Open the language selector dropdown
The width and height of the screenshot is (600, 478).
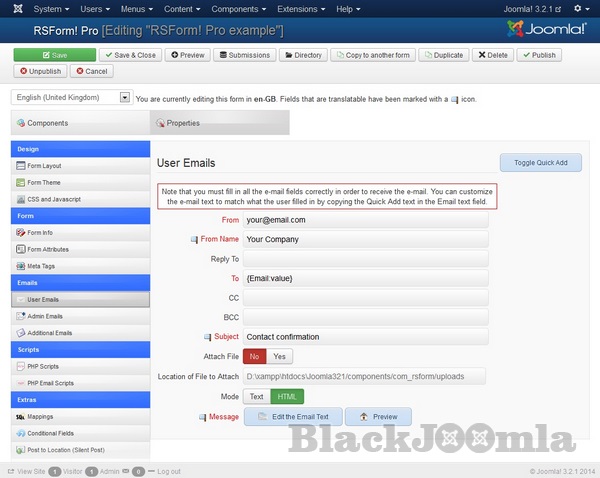click(x=124, y=98)
